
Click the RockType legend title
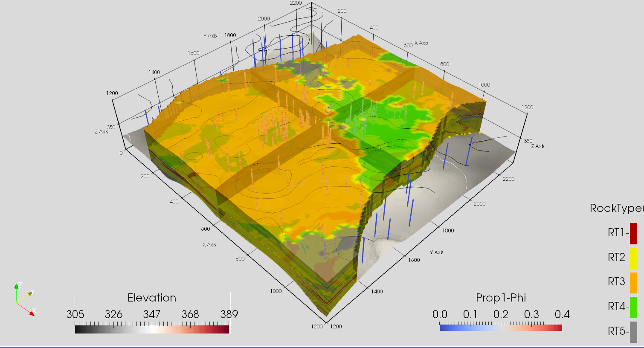[x=617, y=208]
